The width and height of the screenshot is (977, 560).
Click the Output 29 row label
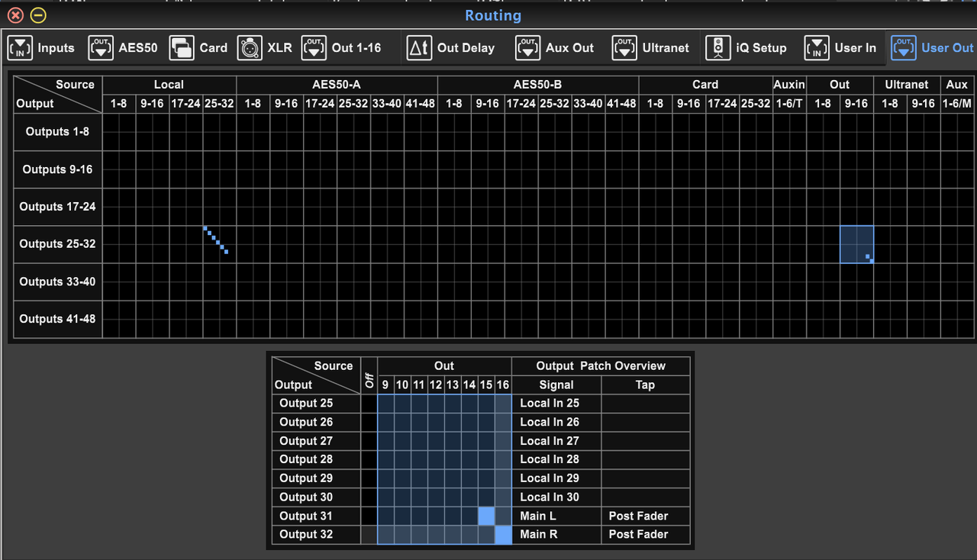[x=316, y=478]
